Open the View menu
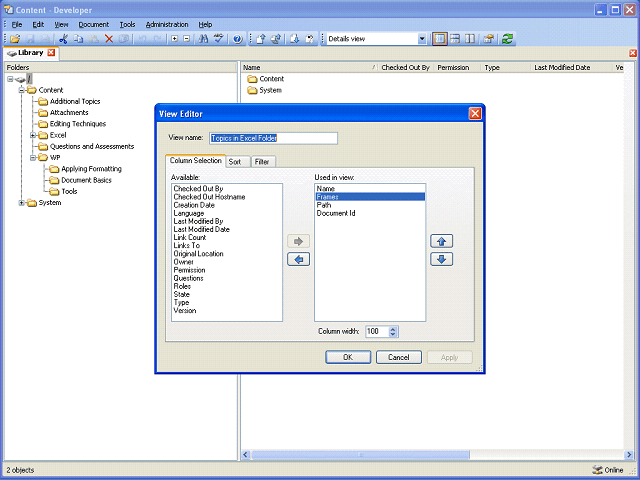Screen dimensions: 640x480 tap(61, 24)
